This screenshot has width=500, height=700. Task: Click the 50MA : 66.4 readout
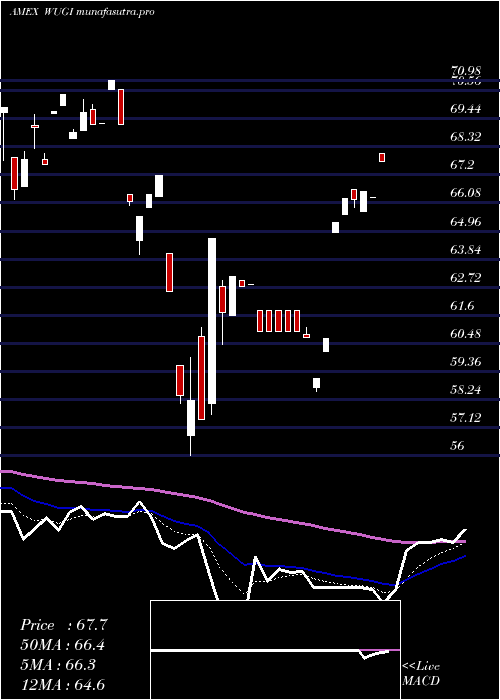click(x=63, y=645)
